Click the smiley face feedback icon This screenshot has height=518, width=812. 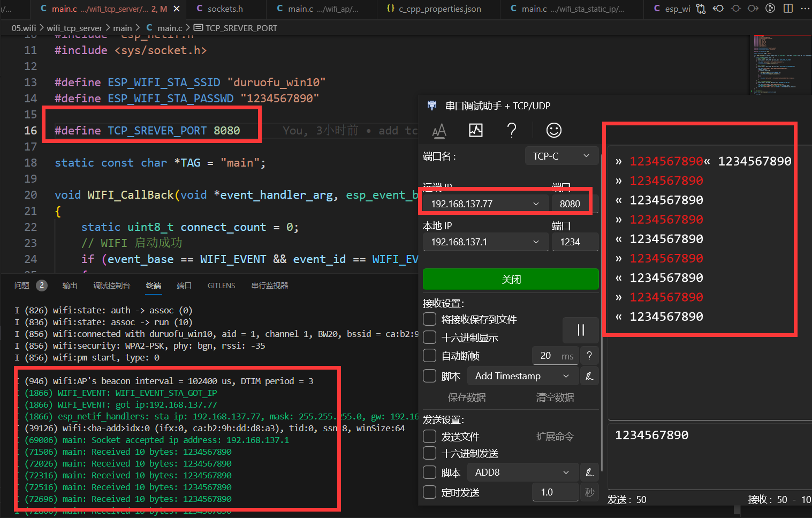click(553, 130)
